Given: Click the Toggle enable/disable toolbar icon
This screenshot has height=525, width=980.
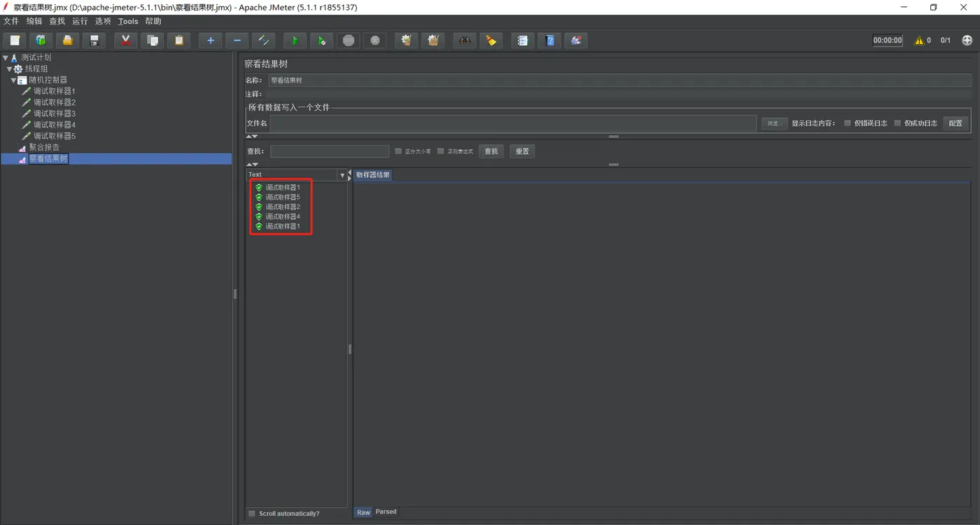Looking at the screenshot, I should tap(263, 41).
